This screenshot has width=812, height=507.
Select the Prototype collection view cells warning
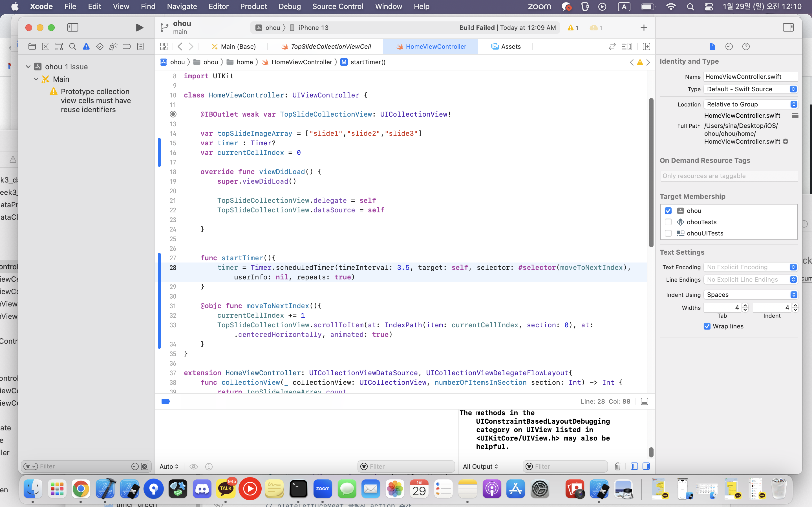(96, 101)
